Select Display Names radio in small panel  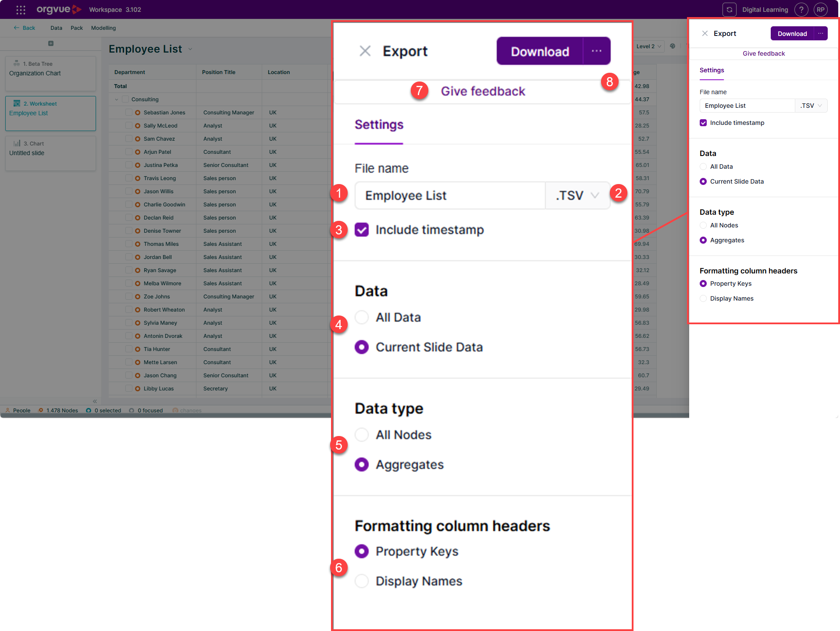pyautogui.click(x=703, y=298)
